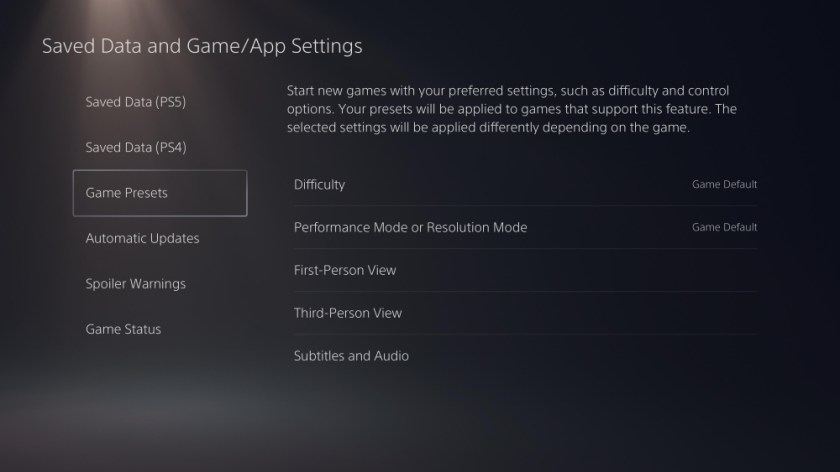Click description line mentioning "Your presets will be applied"
This screenshot has height=472, width=840.
(x=512, y=109)
